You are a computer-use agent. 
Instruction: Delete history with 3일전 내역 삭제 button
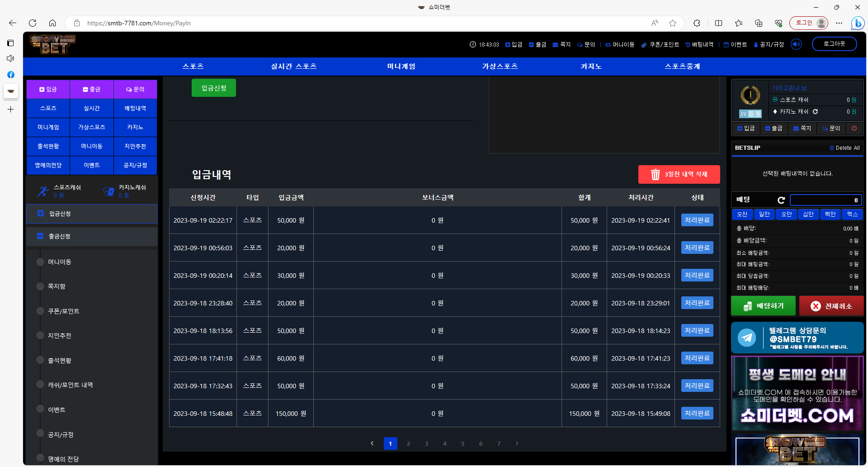pos(679,174)
